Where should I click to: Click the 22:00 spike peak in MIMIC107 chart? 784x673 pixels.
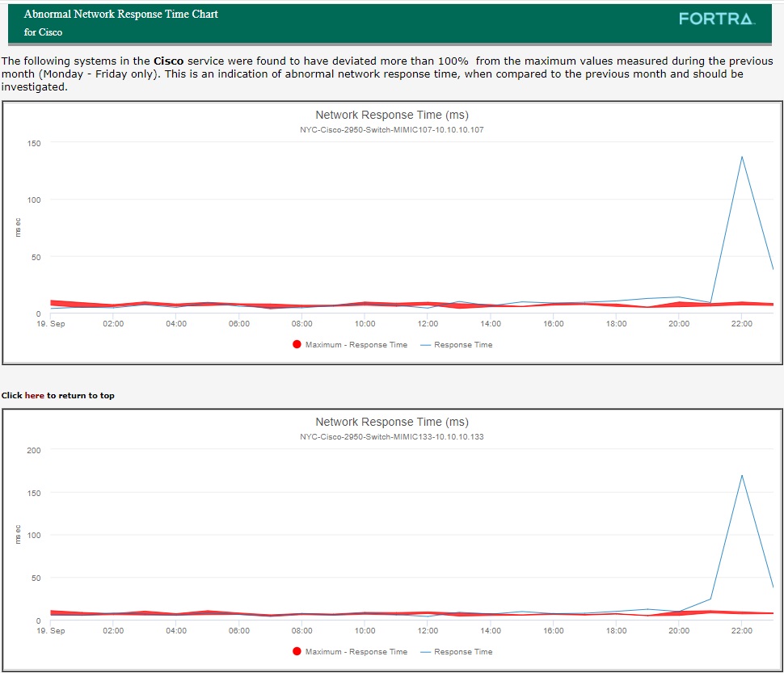pyautogui.click(x=742, y=157)
